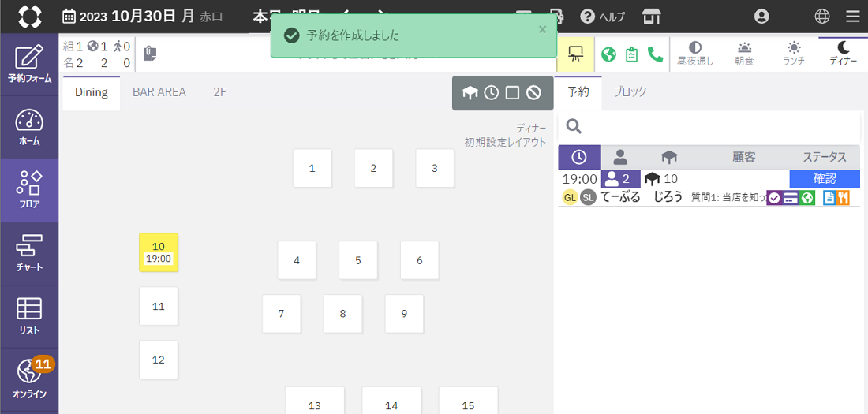Screen dimensions: 868x414
Task: Open オンライン section with 11 badge
Action: point(29,379)
